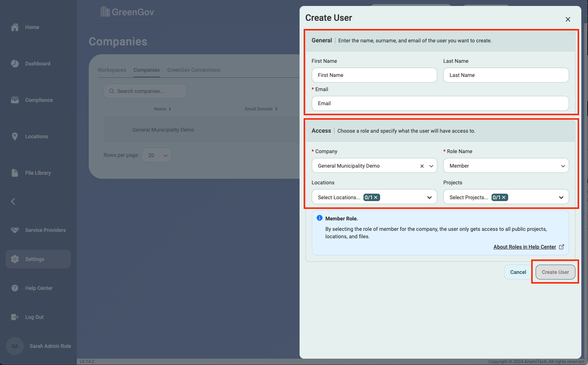The image size is (588, 365).
Task: Click the Home house icon in sidebar
Action: pos(15,27)
